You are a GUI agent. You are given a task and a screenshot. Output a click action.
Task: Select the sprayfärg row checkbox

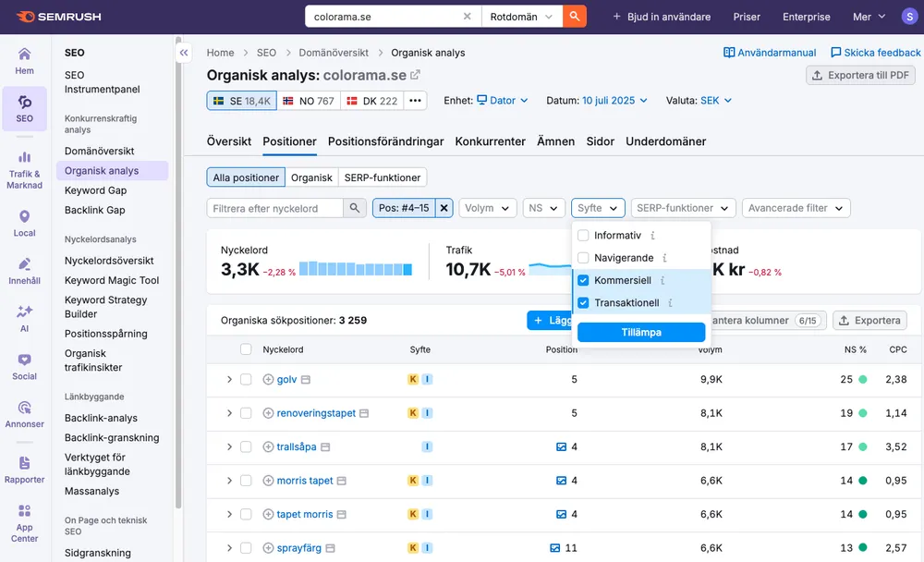pyautogui.click(x=246, y=548)
